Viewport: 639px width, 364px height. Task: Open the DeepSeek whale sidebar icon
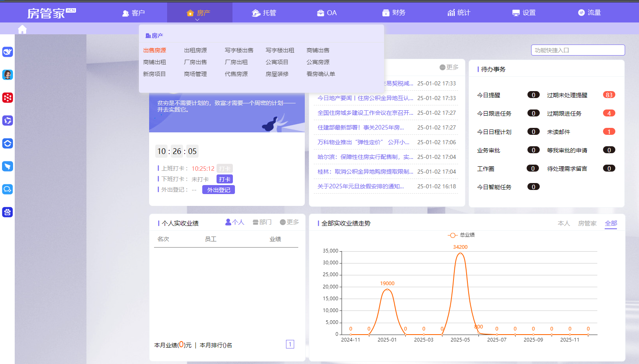coord(8,52)
